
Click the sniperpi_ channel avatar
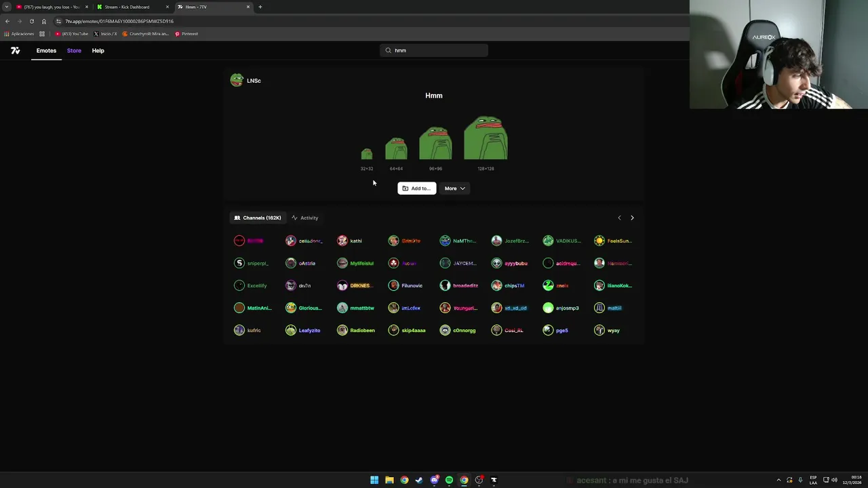pyautogui.click(x=239, y=263)
